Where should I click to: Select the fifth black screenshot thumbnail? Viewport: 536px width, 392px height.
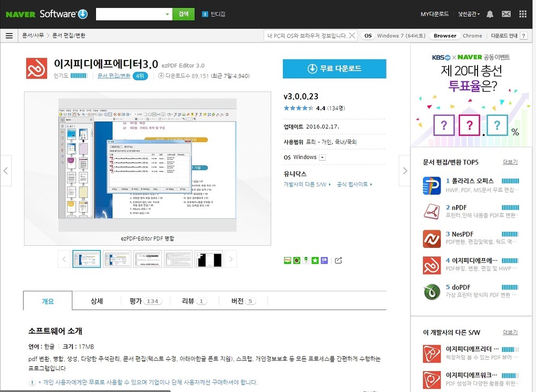pos(209,259)
